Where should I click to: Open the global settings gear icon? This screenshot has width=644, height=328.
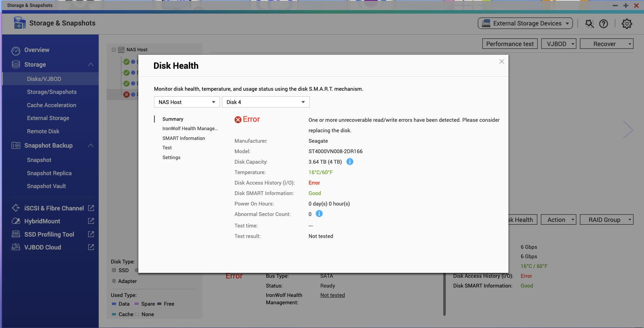point(627,24)
